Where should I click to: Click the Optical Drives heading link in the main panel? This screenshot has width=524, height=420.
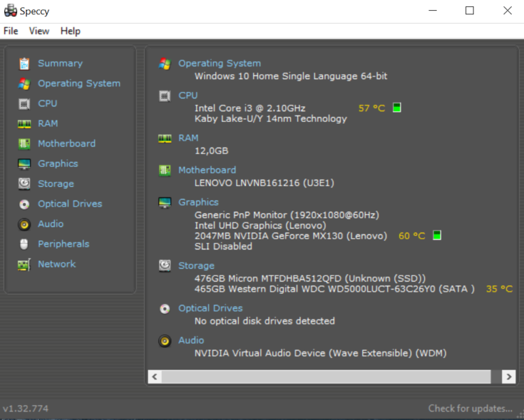[x=210, y=307]
